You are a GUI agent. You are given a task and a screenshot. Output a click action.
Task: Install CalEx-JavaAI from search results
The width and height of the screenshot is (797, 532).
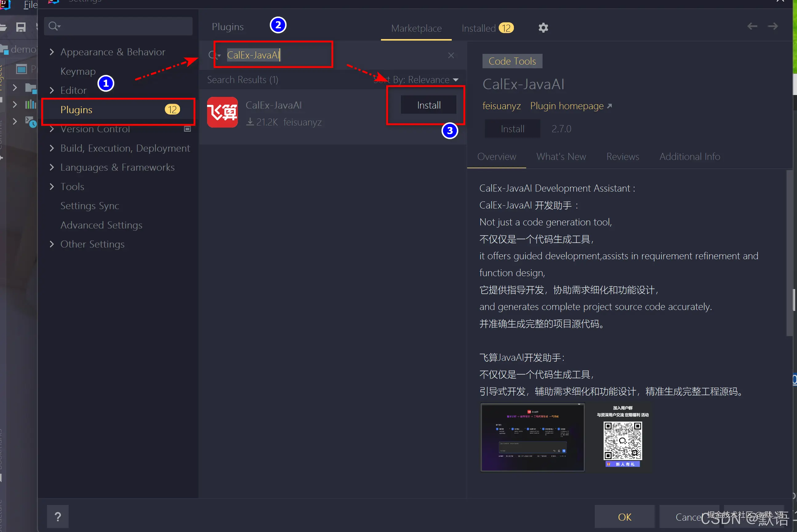pos(428,105)
